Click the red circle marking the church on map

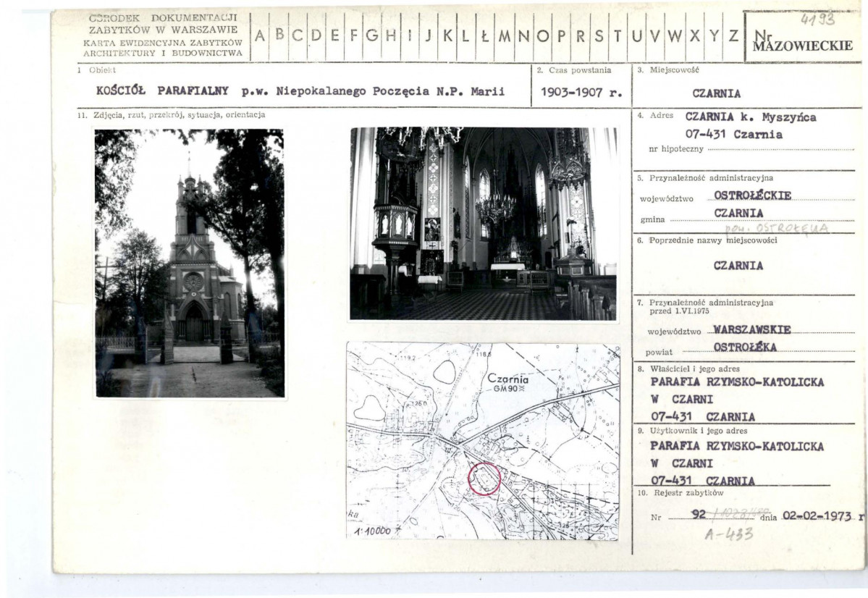coord(484,479)
